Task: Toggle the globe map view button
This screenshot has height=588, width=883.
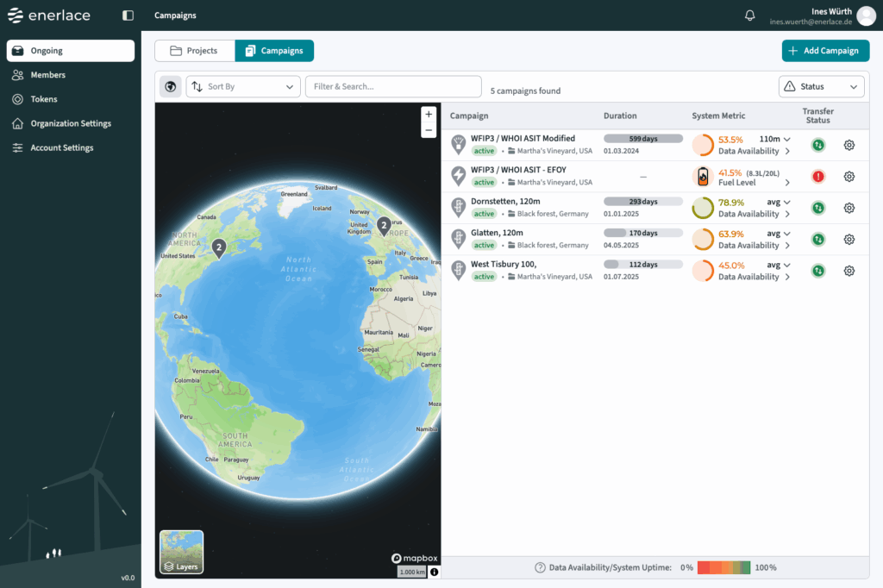Action: coord(171,87)
